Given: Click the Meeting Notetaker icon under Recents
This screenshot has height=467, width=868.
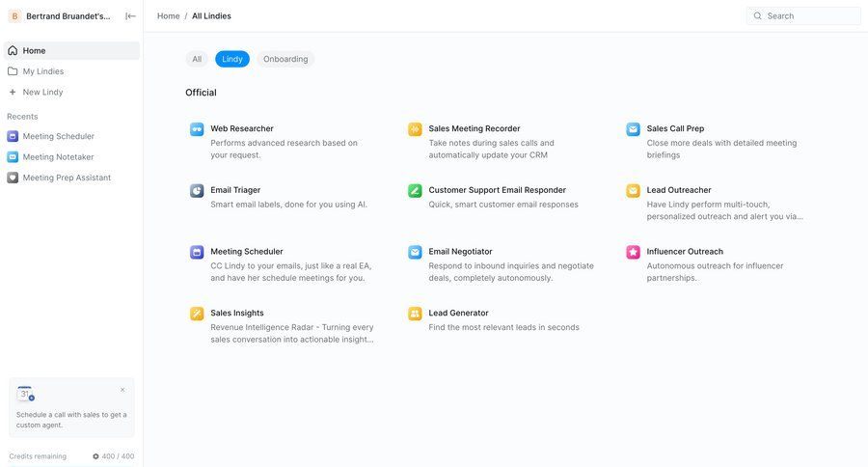Looking at the screenshot, I should click(13, 156).
